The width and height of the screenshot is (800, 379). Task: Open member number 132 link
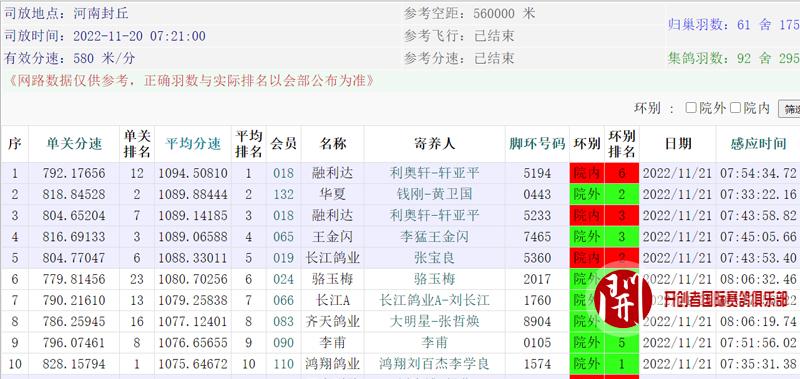coord(283,194)
